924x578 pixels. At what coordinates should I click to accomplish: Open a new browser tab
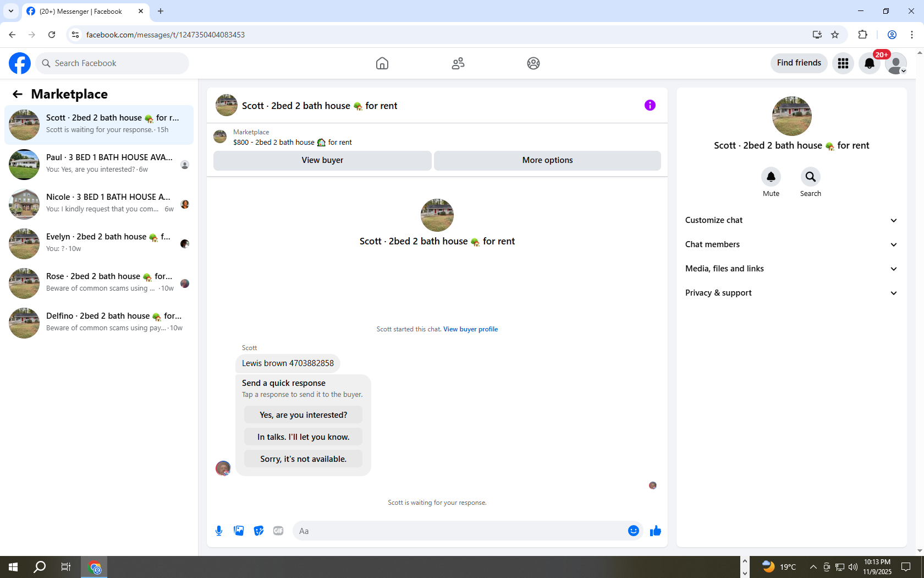(161, 11)
